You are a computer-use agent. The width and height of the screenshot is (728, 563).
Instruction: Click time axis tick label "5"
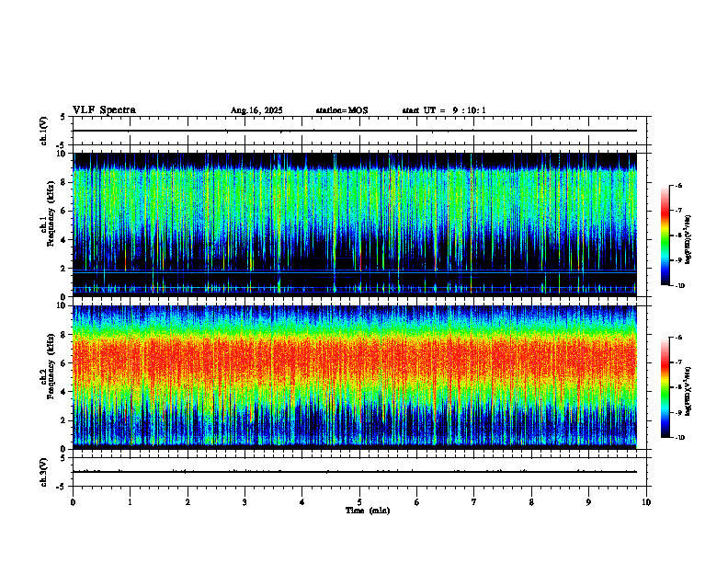[359, 502]
